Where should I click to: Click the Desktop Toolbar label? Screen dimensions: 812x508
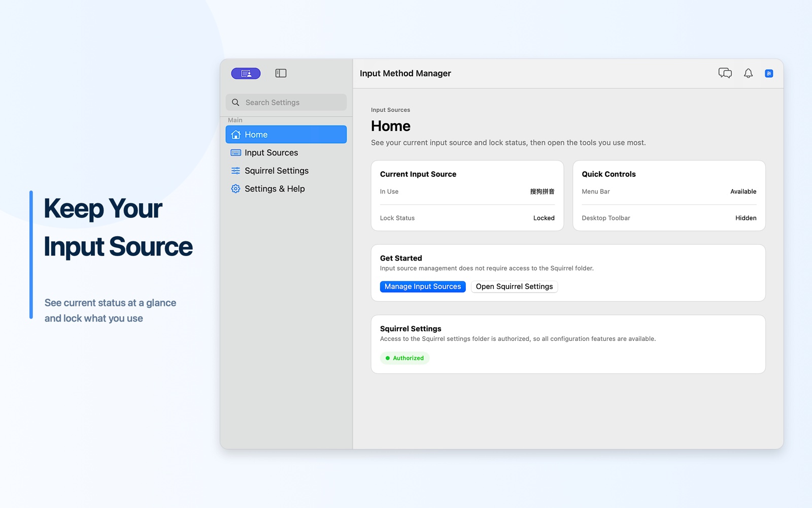[605, 218]
